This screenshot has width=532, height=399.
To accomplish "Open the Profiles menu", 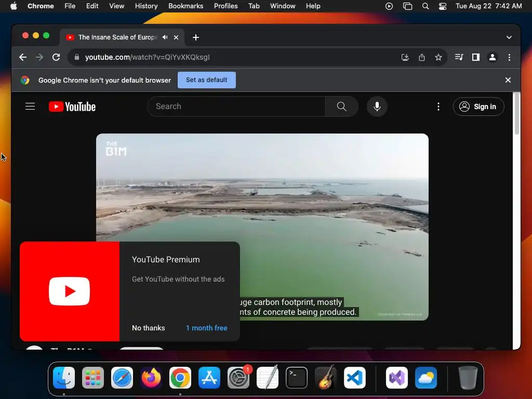I will (225, 6).
